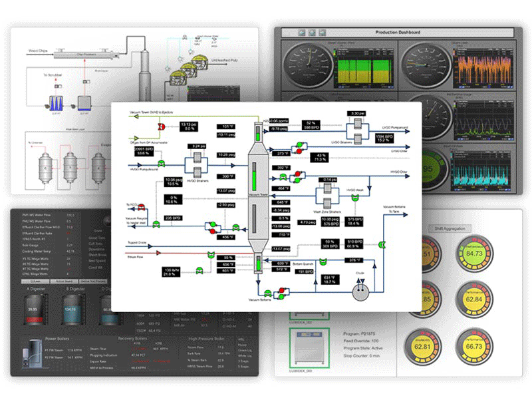The width and height of the screenshot is (532, 402).
Task: Select the green Vacuum Recycle line valve
Action: point(156,224)
